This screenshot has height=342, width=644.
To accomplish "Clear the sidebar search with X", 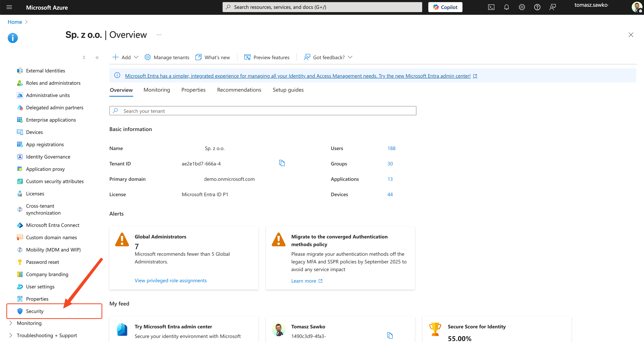I will click(x=84, y=58).
